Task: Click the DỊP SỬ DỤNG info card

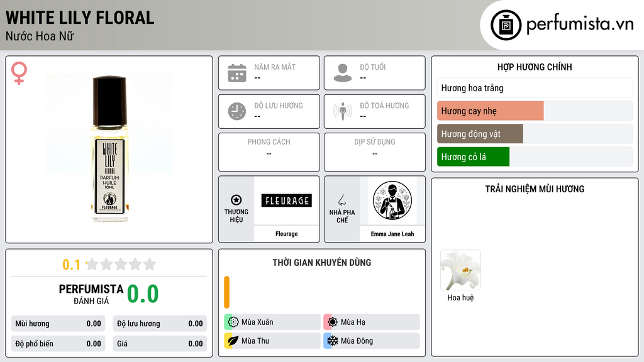Action: coord(375,152)
